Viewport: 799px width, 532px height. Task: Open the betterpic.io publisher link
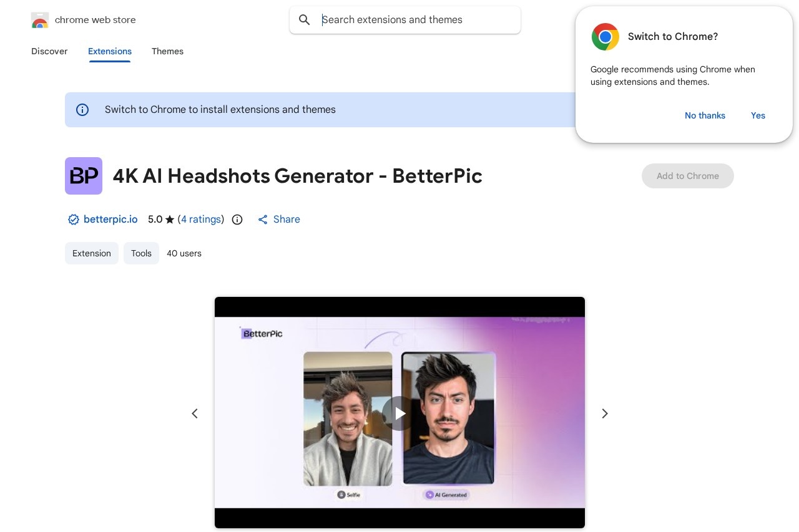pyautogui.click(x=110, y=220)
